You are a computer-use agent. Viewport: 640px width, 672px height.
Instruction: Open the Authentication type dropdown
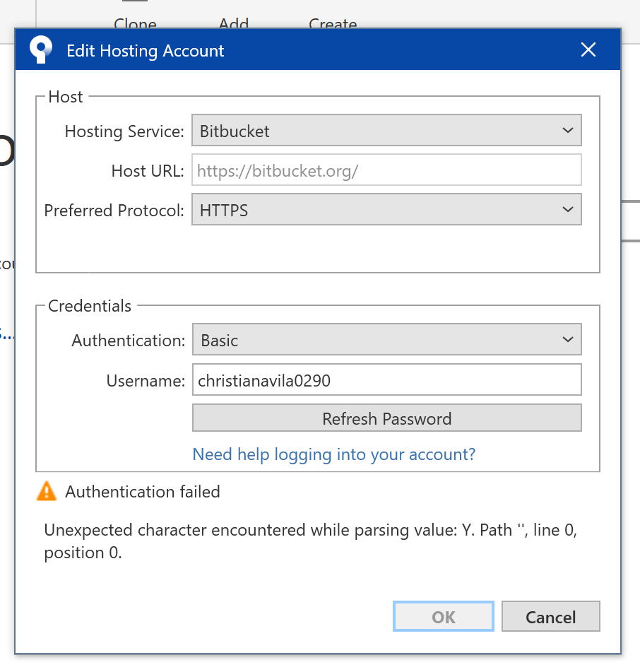click(x=387, y=339)
